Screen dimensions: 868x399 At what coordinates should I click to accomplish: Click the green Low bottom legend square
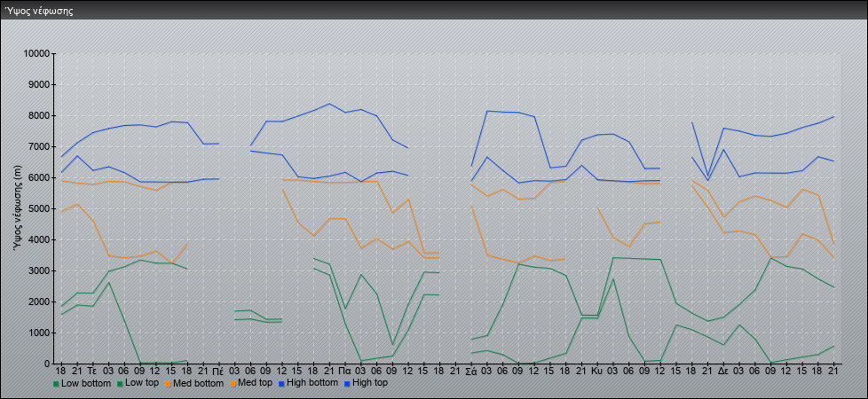tap(56, 384)
